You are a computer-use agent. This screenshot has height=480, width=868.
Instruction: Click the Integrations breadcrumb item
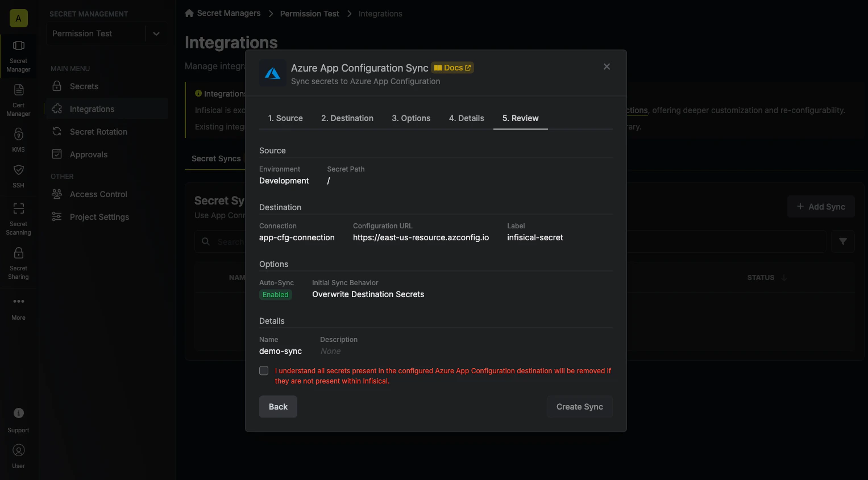380,14
